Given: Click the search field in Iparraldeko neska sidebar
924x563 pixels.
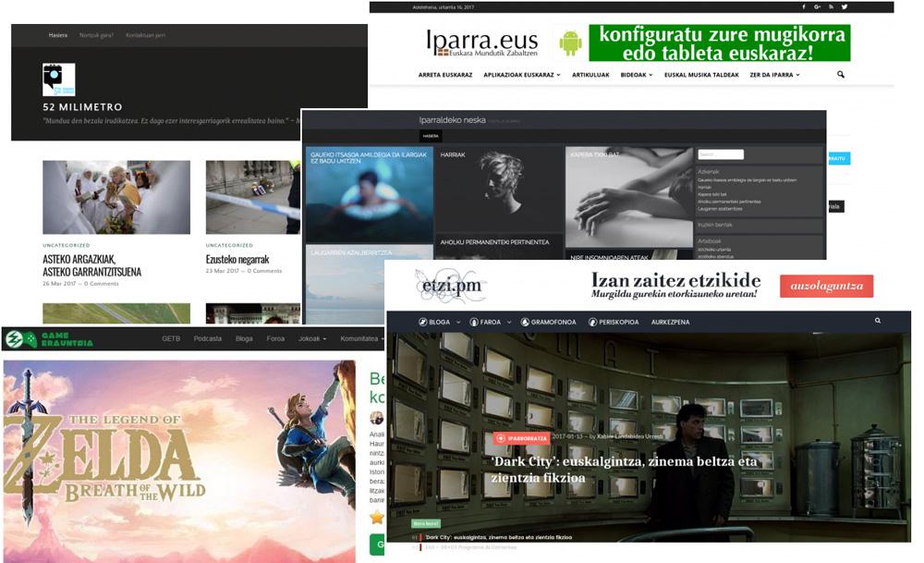Looking at the screenshot, I should (x=721, y=154).
